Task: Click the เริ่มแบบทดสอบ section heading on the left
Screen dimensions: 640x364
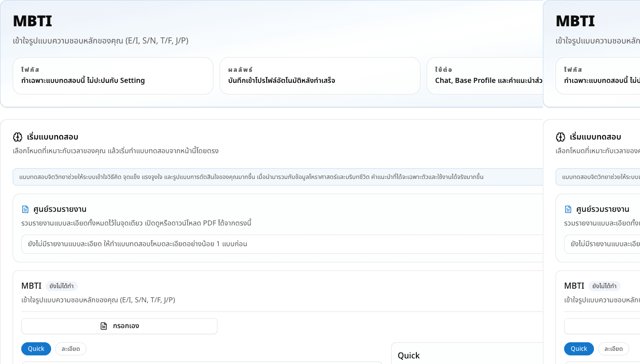Action: (x=53, y=137)
